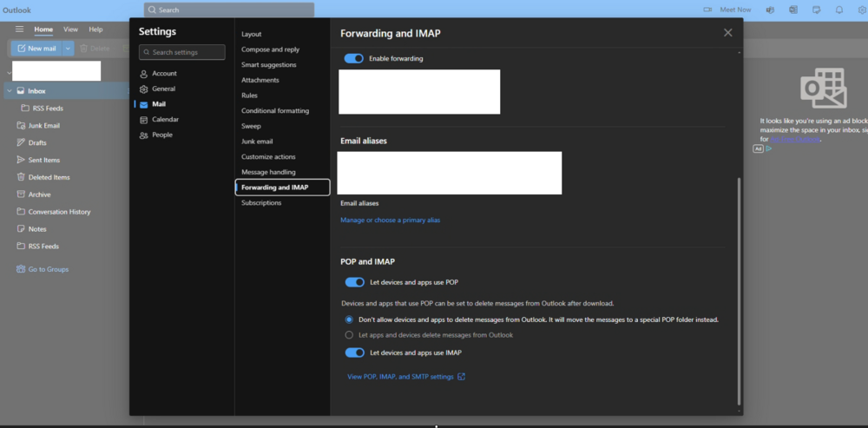Image resolution: width=868 pixels, height=428 pixels.
Task: Click the magnifier icon in Search settings
Action: tap(147, 52)
